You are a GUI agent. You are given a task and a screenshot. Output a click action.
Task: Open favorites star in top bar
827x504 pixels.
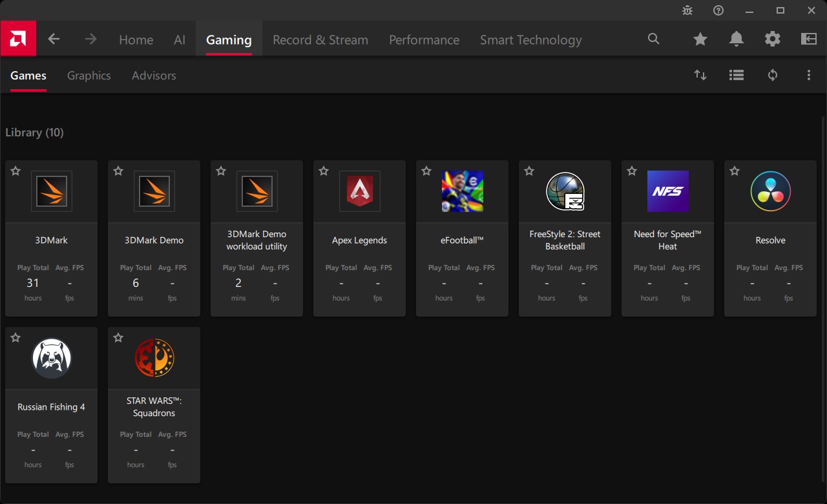700,39
